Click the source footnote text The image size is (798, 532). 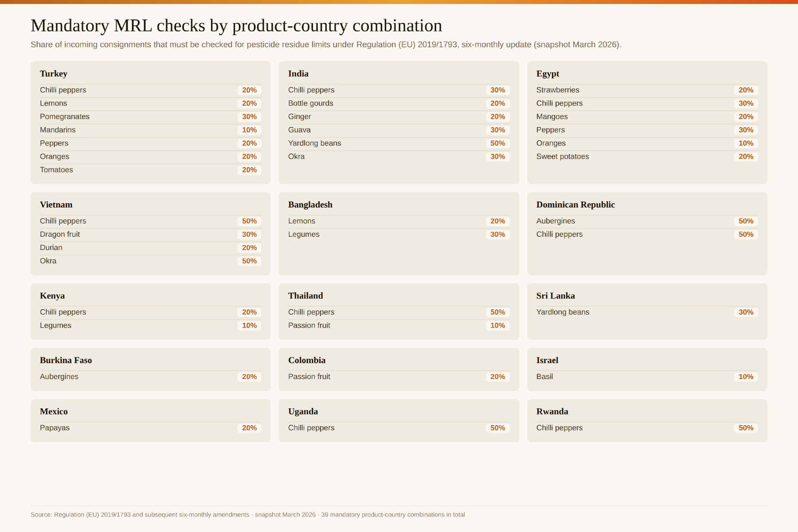pyautogui.click(x=247, y=515)
